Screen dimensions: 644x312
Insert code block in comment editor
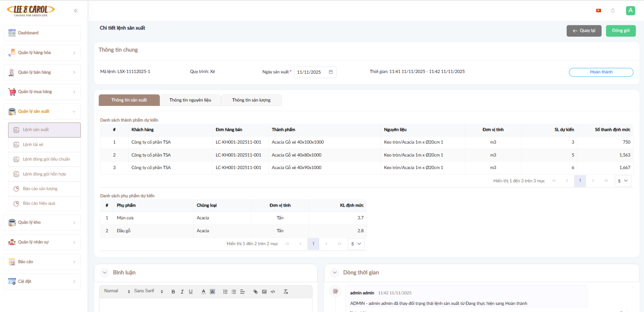pos(273,291)
